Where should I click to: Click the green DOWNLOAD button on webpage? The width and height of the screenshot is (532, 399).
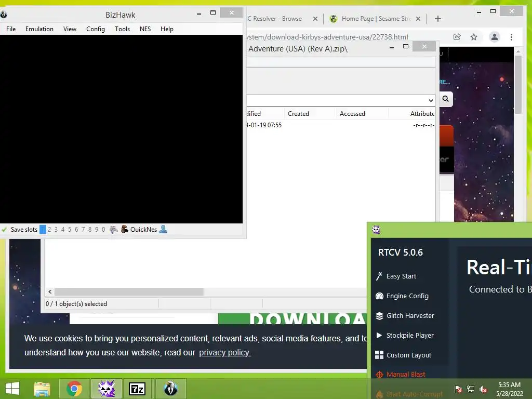click(x=292, y=318)
